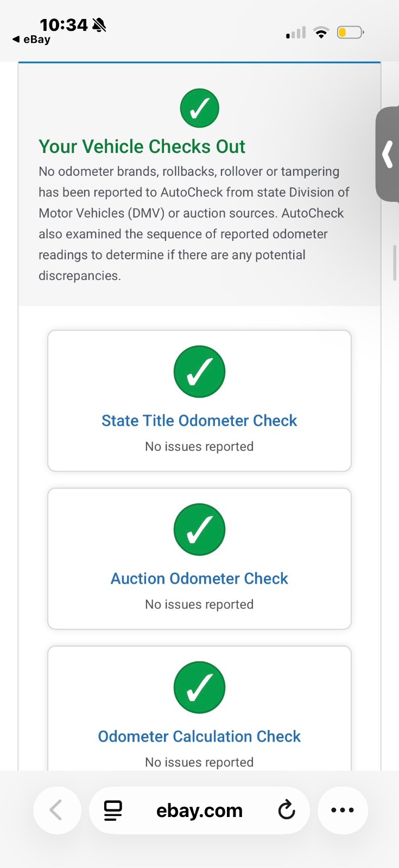Tap the Wi-Fi icon in status bar
This screenshot has height=868, width=399.
(x=321, y=33)
